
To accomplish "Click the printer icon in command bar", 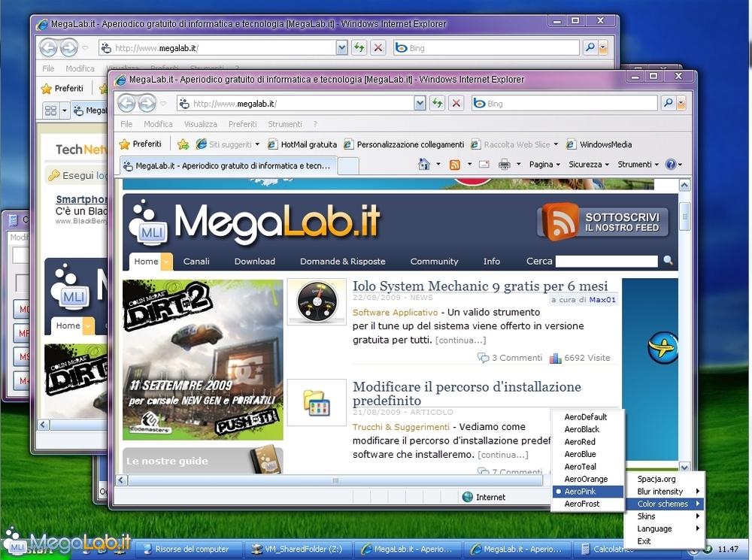I will [505, 165].
